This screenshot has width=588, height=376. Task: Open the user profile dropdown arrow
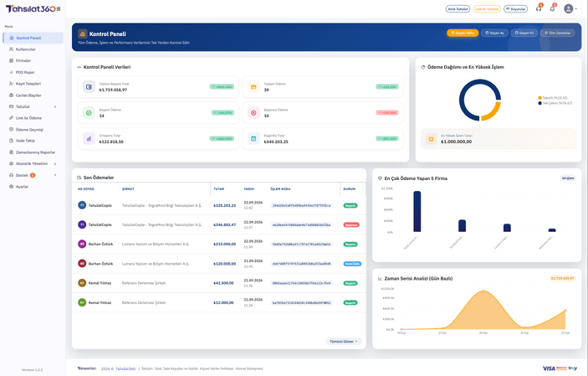tap(576, 9)
